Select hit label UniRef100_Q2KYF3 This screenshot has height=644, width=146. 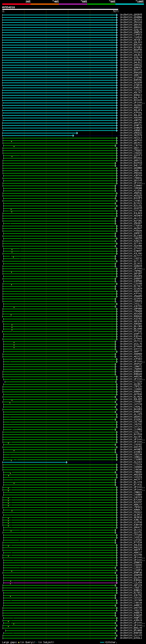point(131,156)
